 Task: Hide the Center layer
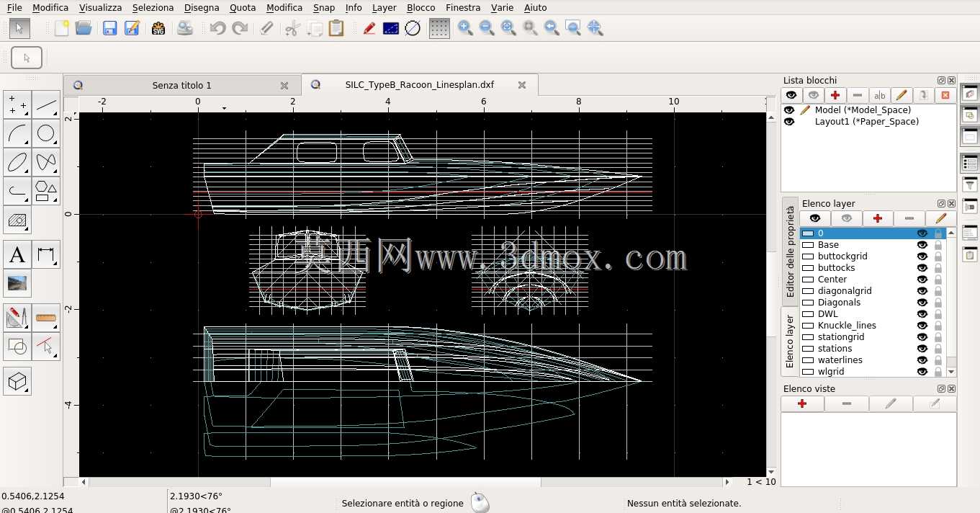pyautogui.click(x=922, y=280)
